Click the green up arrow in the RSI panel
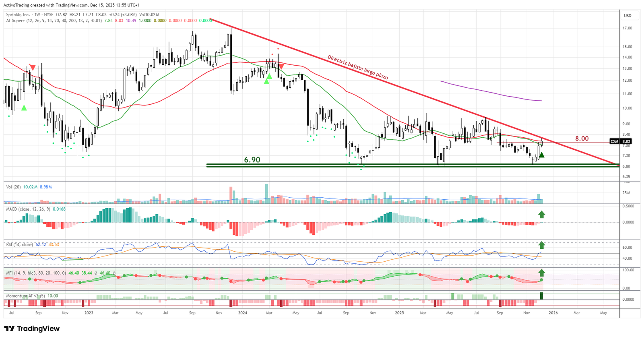 coord(542,245)
